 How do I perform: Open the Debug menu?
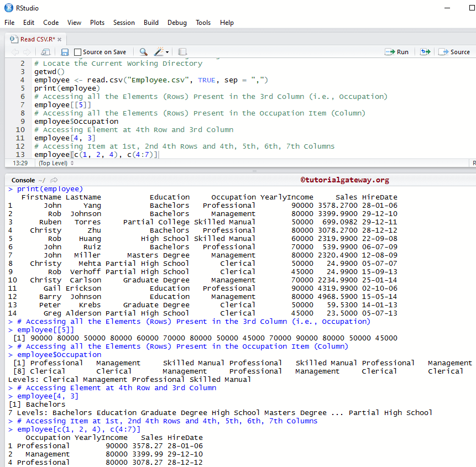[177, 23]
